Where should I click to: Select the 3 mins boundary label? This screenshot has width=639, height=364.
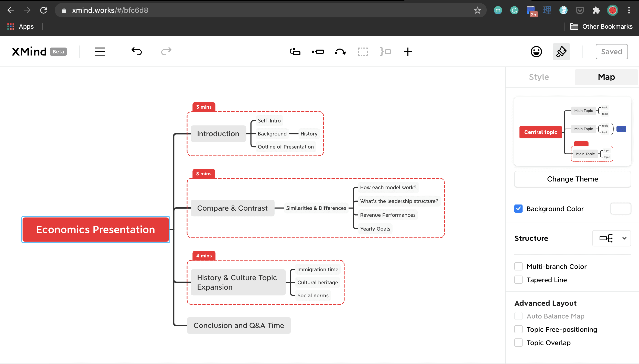[x=204, y=107]
